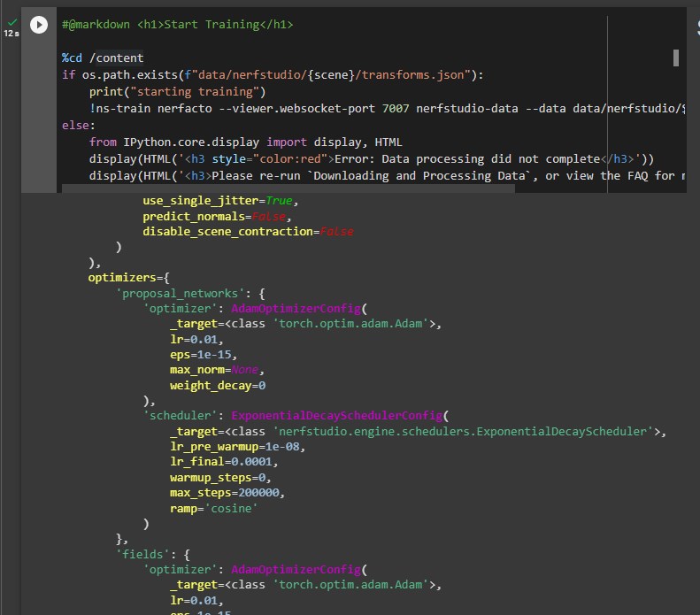Click the '%cd /content' code line
The height and width of the screenshot is (615, 700).
click(x=103, y=58)
